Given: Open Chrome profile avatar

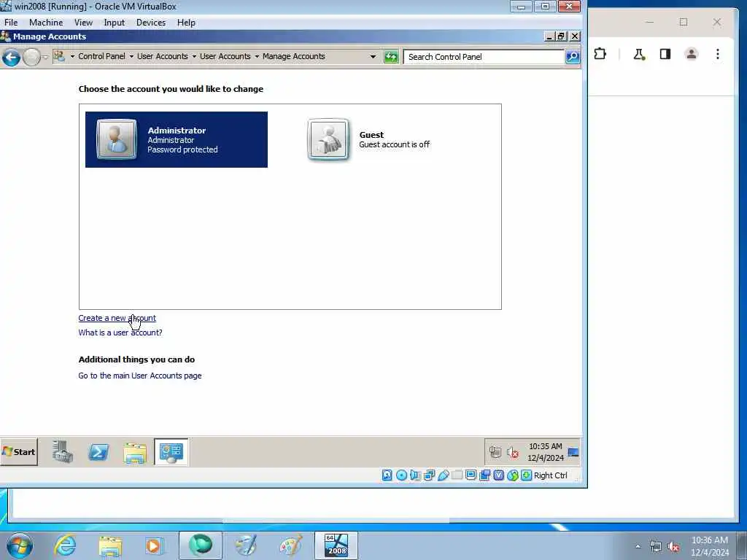Looking at the screenshot, I should [692, 54].
